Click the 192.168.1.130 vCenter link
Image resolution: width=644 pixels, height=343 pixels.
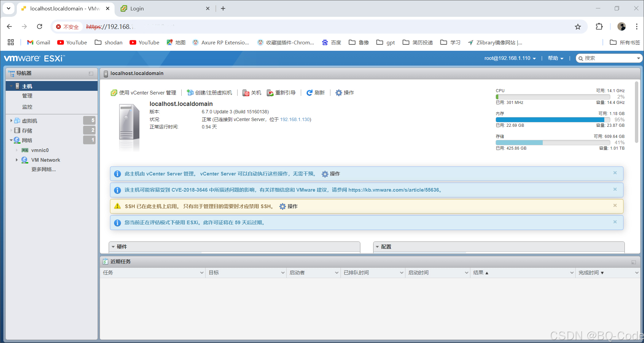click(294, 119)
